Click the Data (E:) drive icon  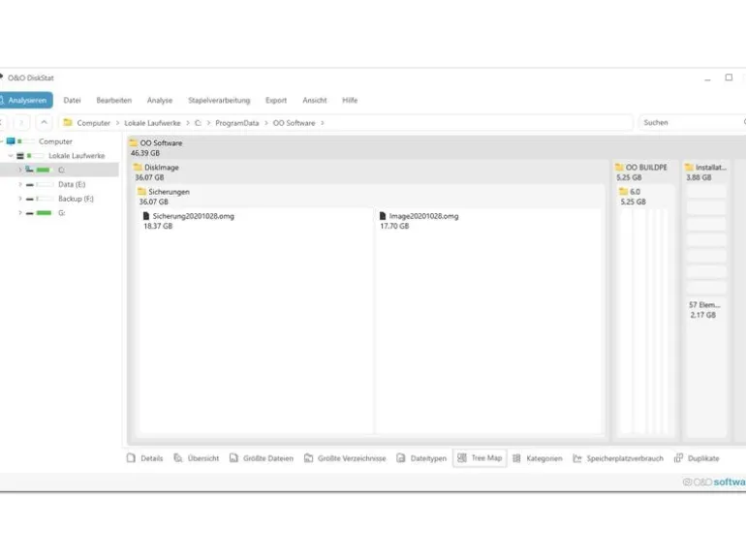click(x=29, y=185)
